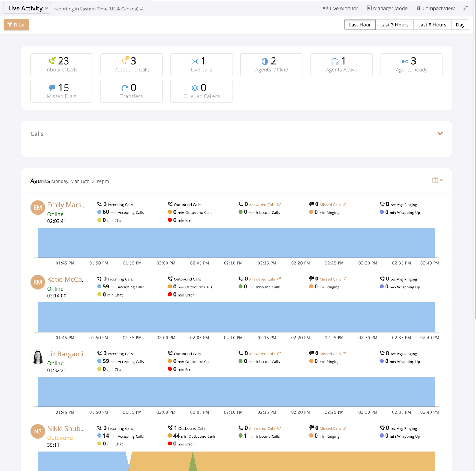The height and width of the screenshot is (471, 476).
Task: Select the Last 3 Hours tab
Action: 394,25
